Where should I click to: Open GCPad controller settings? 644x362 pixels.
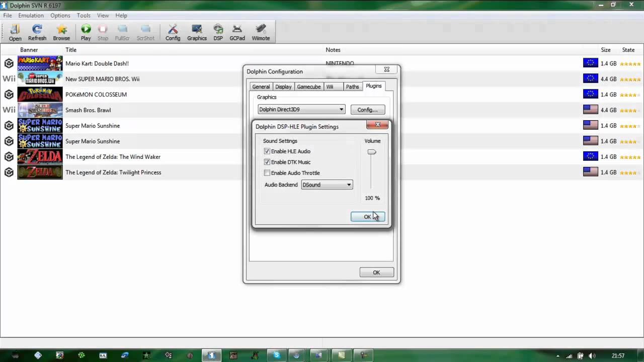(237, 32)
